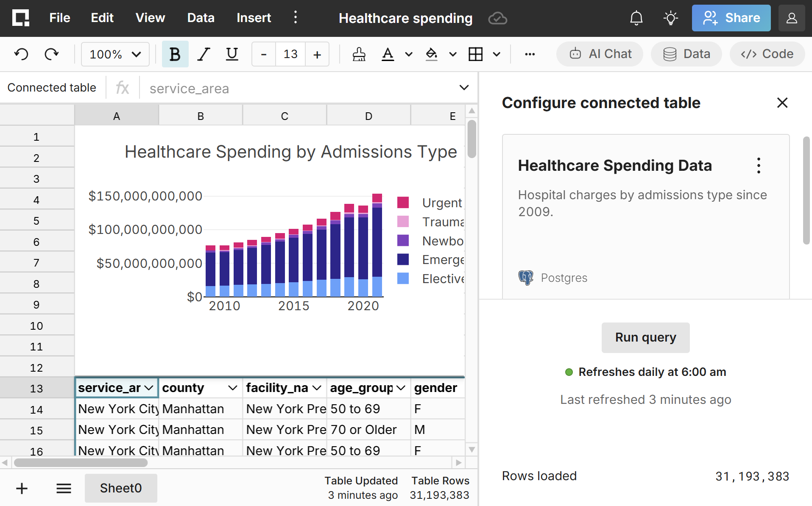Increase font size with plus button
The height and width of the screenshot is (506, 812).
317,54
